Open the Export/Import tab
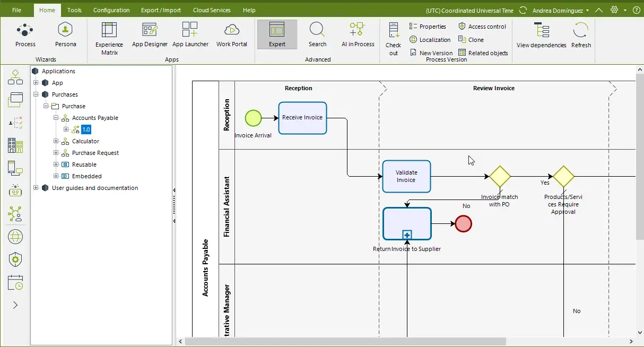Image resolution: width=644 pixels, height=347 pixels. tap(161, 10)
